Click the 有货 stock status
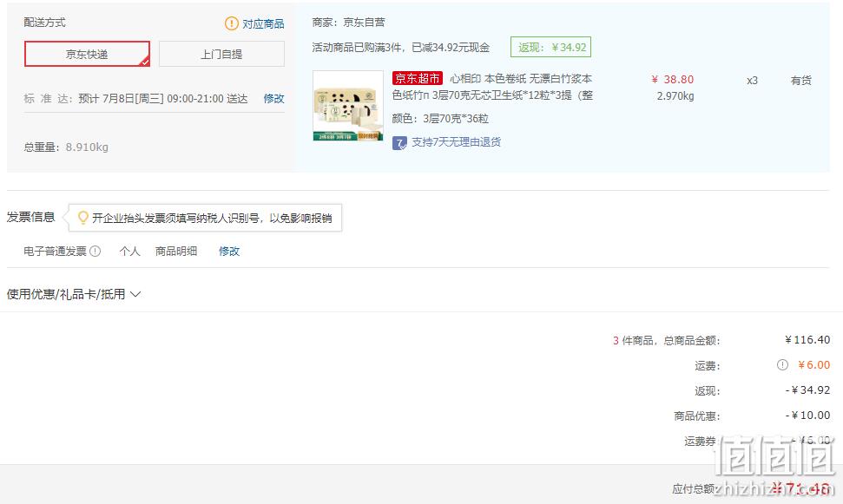Viewport: 843px width, 504px height. [800, 80]
